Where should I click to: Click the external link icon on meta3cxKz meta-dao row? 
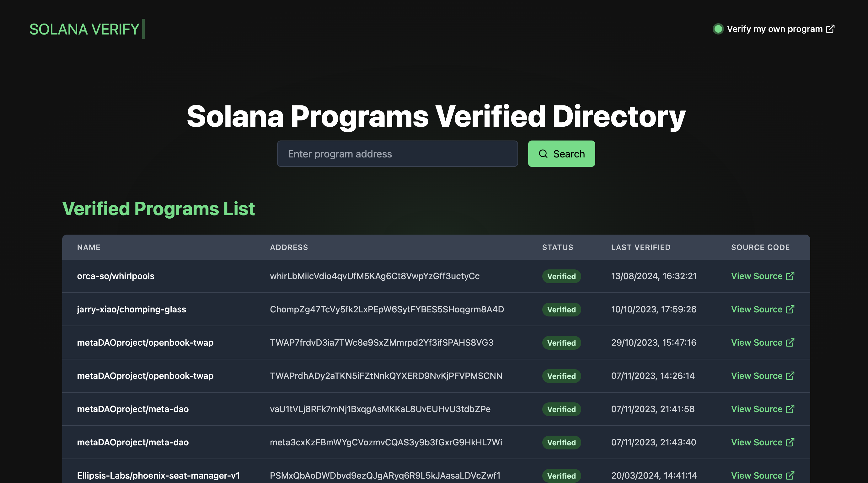pyautogui.click(x=790, y=442)
